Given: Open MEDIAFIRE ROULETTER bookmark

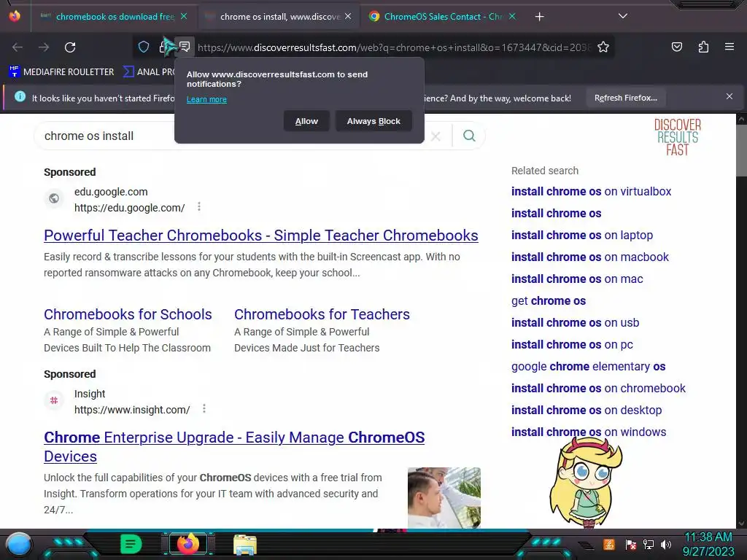Looking at the screenshot, I should point(61,72).
